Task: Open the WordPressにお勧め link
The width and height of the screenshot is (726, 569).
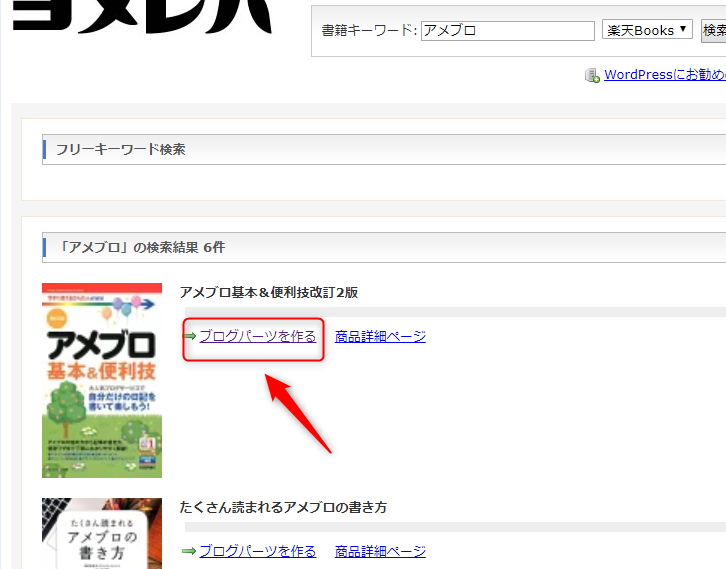Action: [665, 75]
